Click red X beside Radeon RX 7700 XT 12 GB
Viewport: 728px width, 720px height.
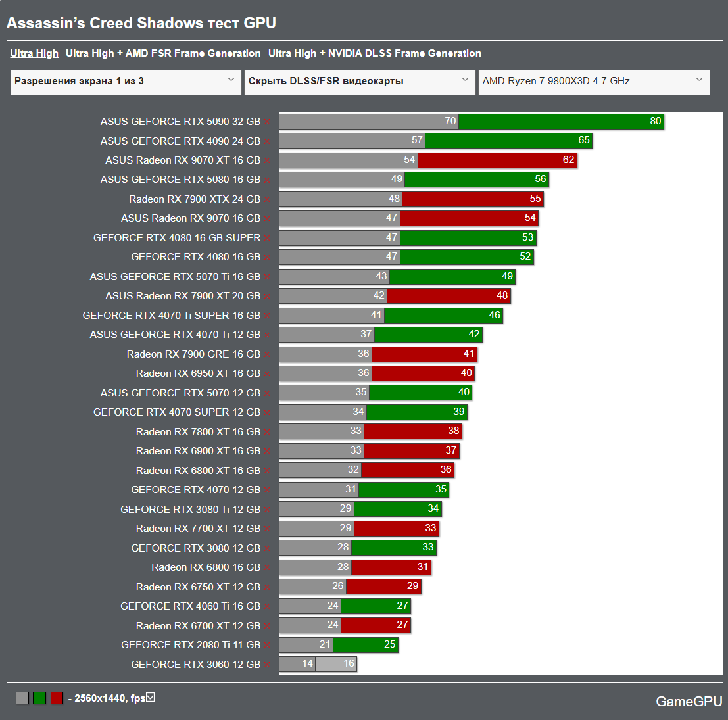point(267,529)
